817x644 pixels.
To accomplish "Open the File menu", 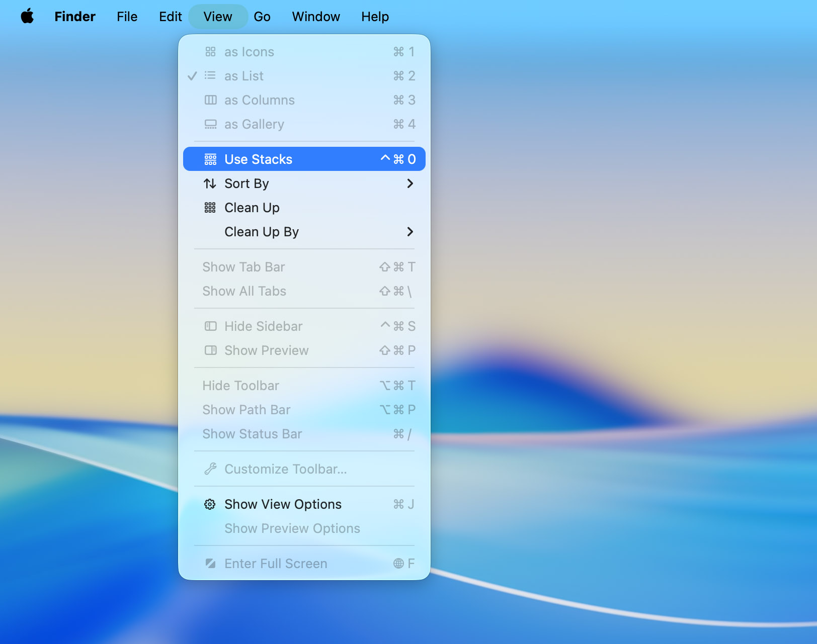I will [127, 17].
